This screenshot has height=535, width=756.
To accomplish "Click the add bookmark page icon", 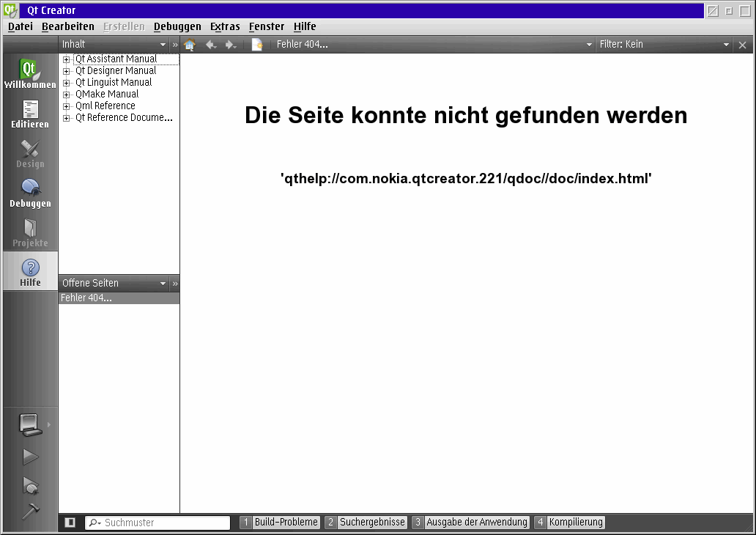I will (257, 45).
